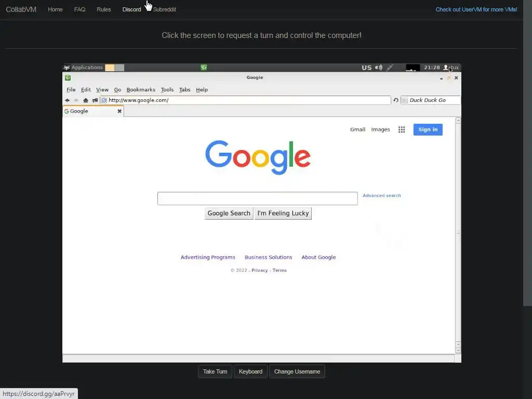Open the Privacy link
Screen dimensions: 532x399
tap(260, 270)
